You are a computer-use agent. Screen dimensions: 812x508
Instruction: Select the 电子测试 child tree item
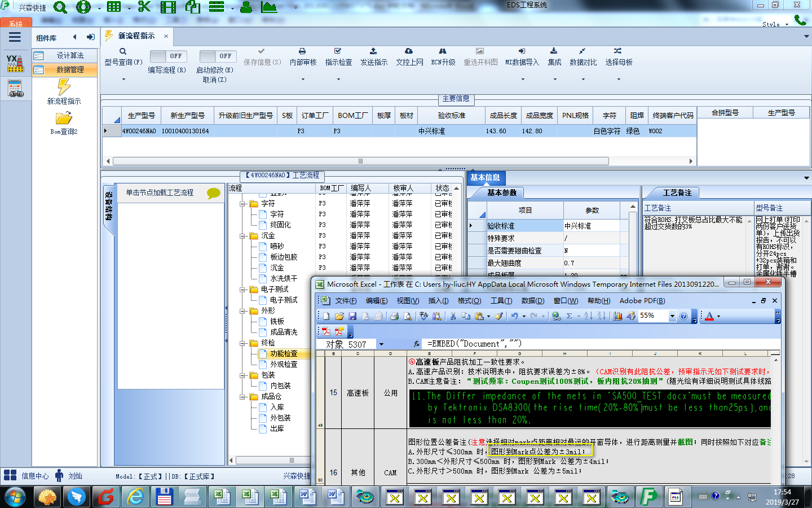(284, 300)
